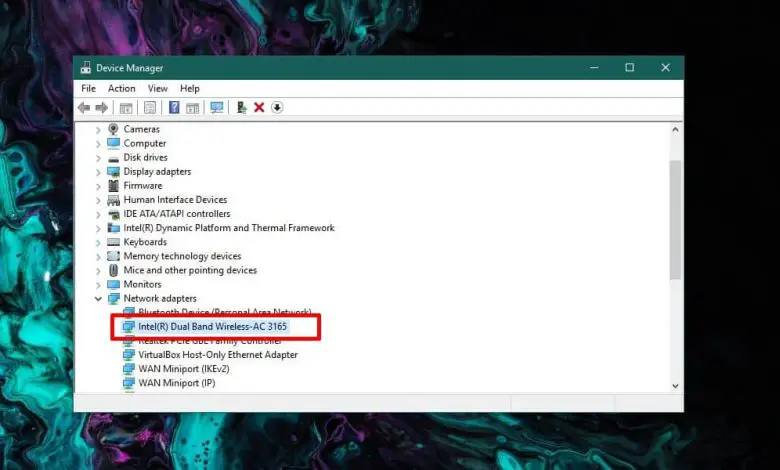Expand Intel(R) Dynamic Platform and Thermal Framework
This screenshot has height=470, width=780.
click(x=98, y=229)
